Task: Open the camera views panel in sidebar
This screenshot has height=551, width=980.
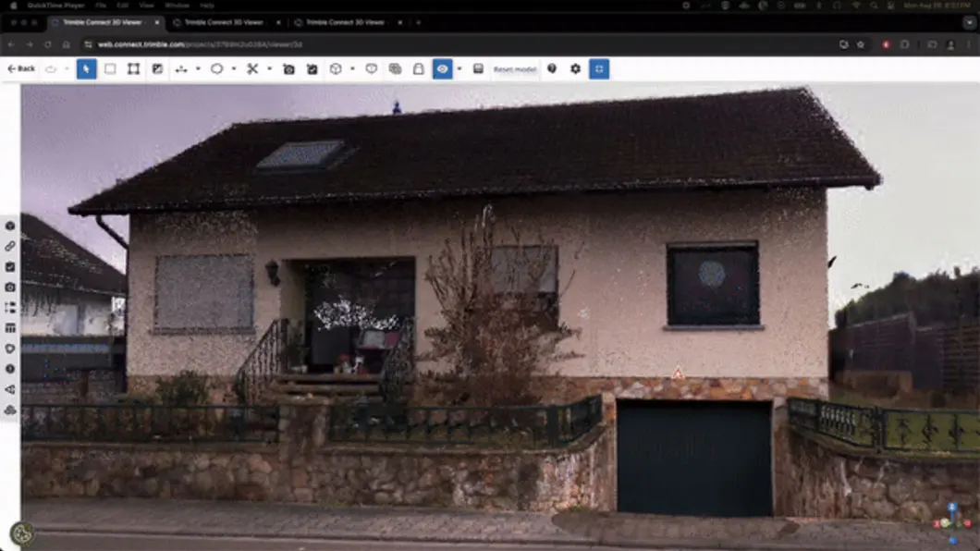Action: 10,288
